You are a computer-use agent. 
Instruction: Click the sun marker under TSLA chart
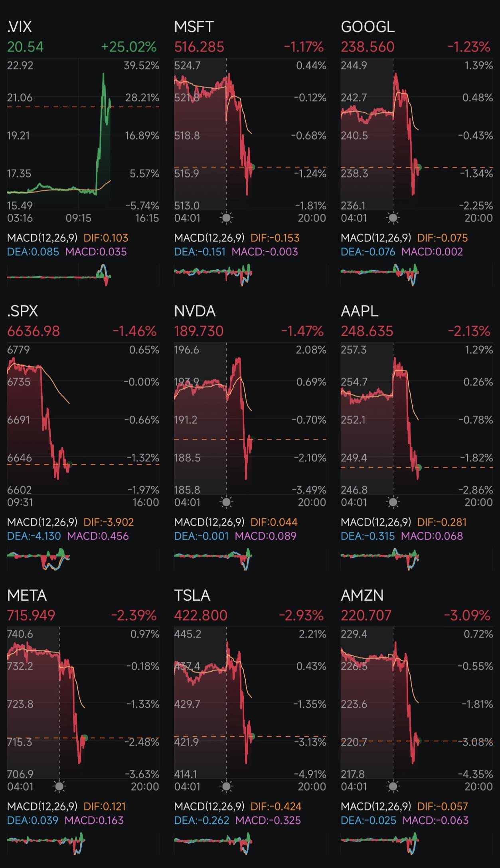click(x=226, y=786)
